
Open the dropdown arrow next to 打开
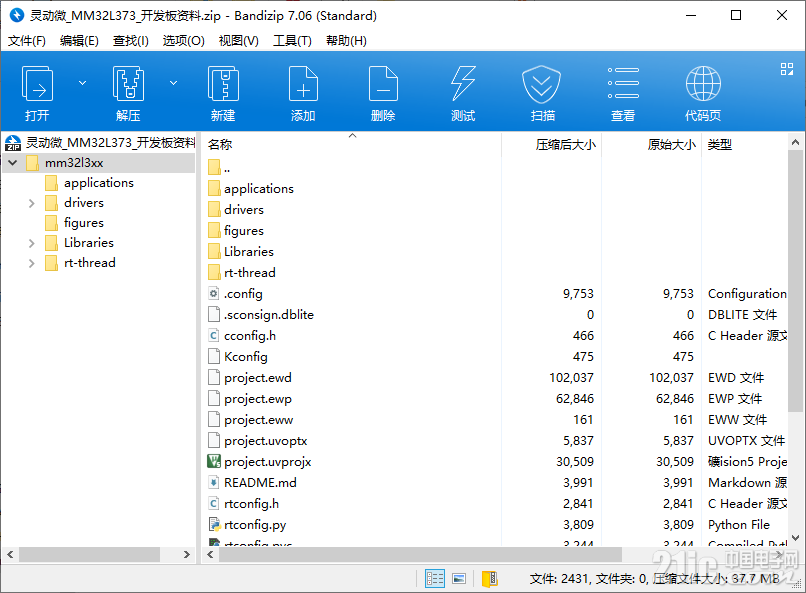pos(82,83)
